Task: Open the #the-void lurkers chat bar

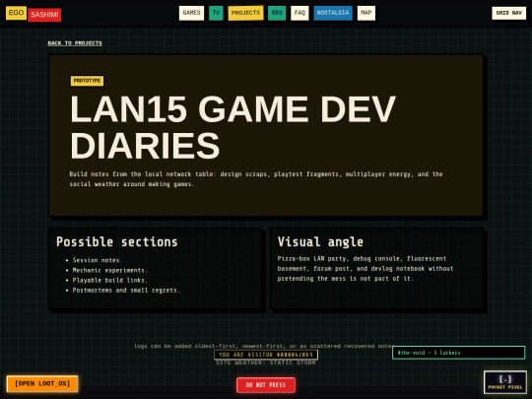Action: 459,353
